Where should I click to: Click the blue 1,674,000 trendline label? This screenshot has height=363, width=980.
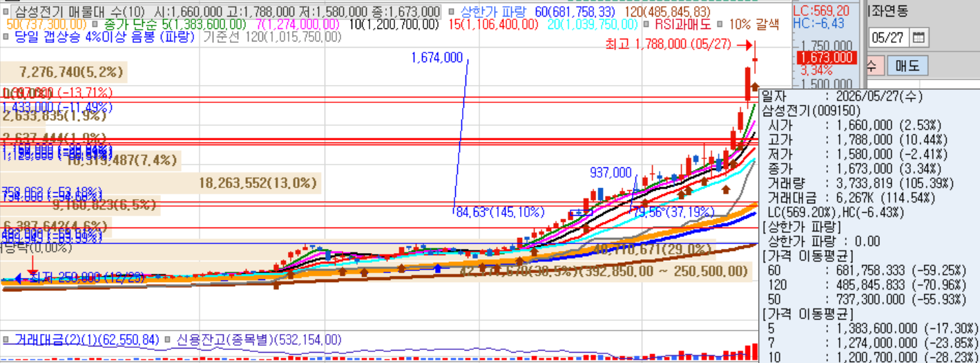437,58
